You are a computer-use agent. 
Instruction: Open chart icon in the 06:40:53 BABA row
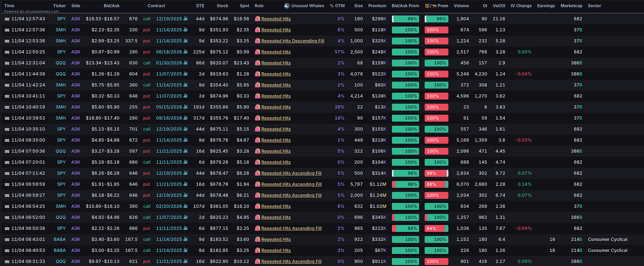click(185, 251)
